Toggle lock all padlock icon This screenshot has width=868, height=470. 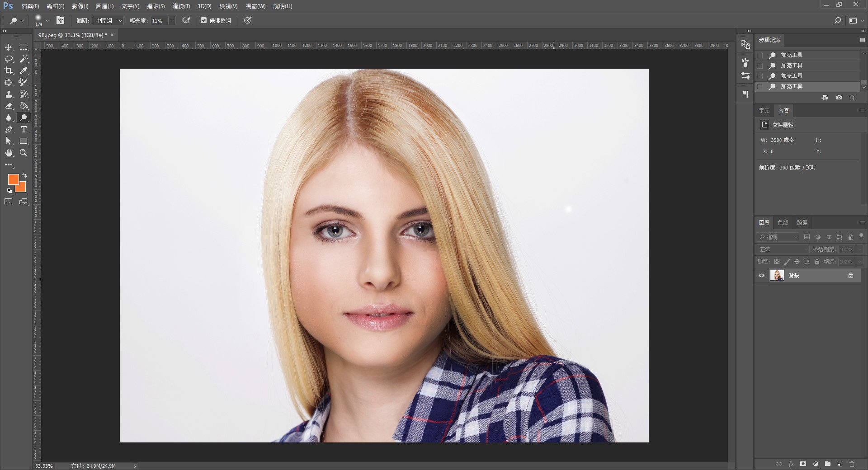coord(816,262)
